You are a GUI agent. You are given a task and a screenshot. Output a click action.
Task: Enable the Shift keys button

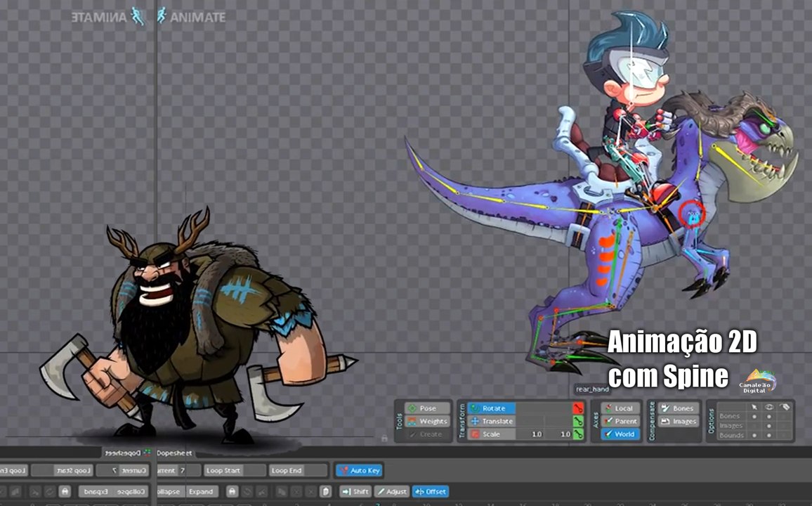[355, 491]
